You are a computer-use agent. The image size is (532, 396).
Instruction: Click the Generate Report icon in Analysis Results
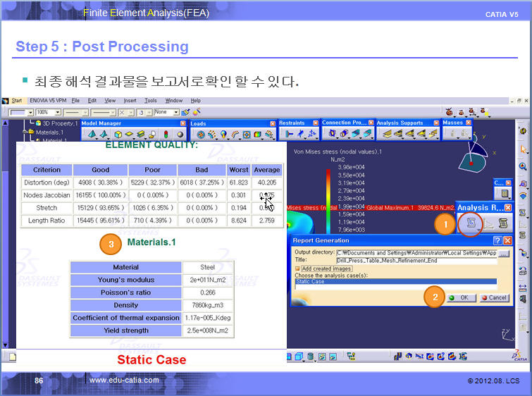click(469, 224)
